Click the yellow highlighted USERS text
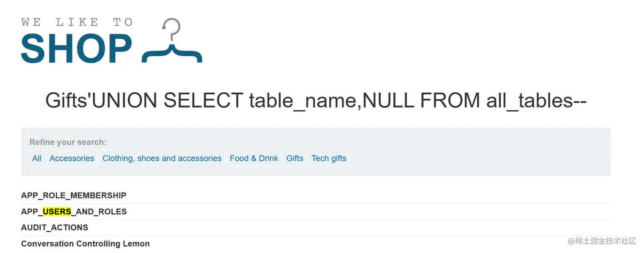Viewport: 644px width, 253px height. pos(57,212)
